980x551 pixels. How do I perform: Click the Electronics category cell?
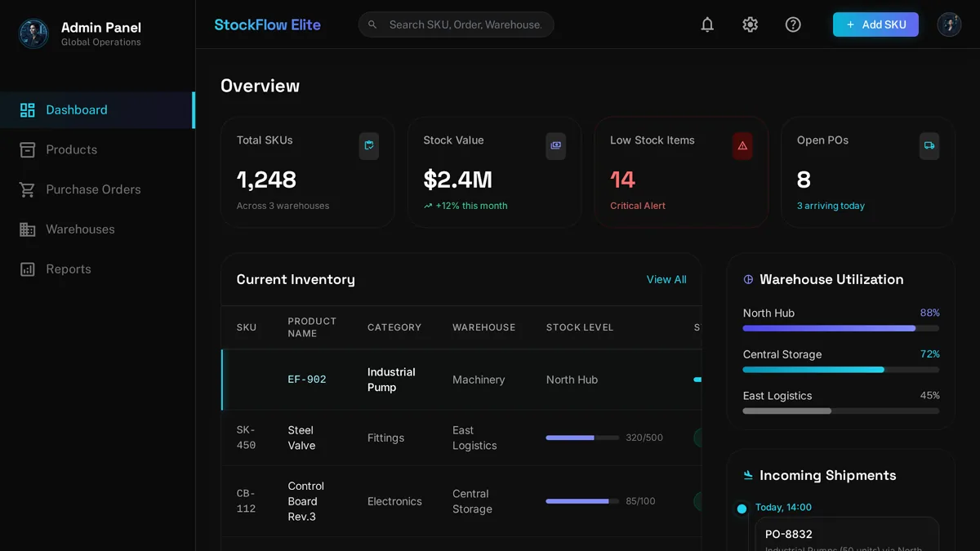(394, 501)
